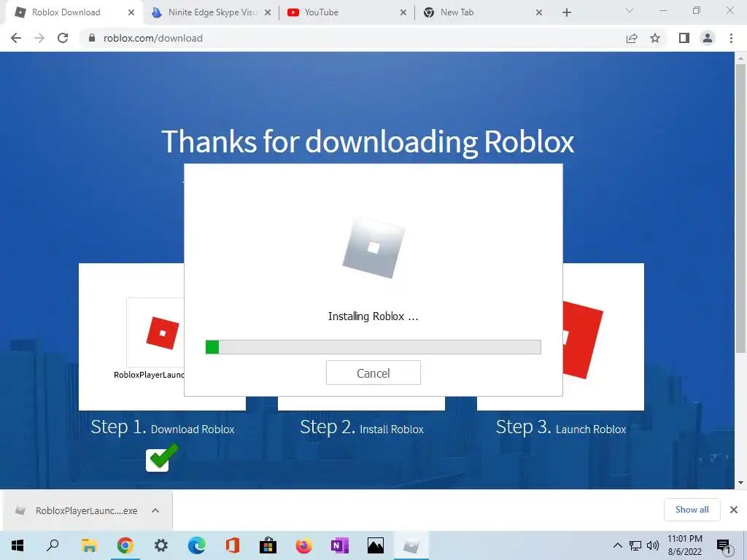
Task: Reload the Roblox download page
Action: coord(63,38)
